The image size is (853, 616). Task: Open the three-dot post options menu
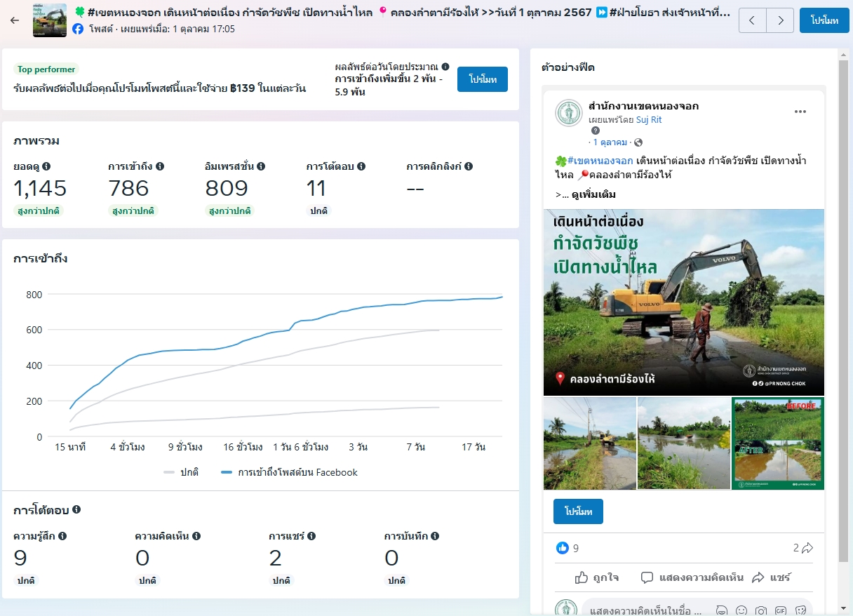tap(800, 112)
